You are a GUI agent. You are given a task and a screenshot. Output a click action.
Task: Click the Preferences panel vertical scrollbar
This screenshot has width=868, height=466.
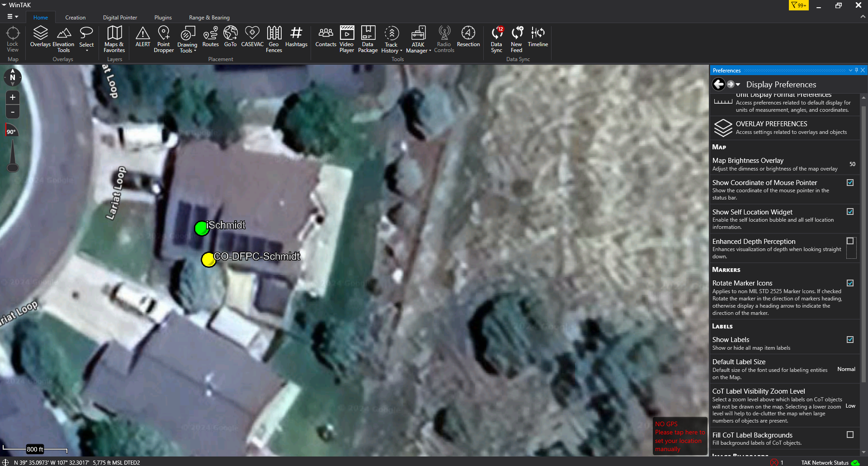click(x=863, y=244)
